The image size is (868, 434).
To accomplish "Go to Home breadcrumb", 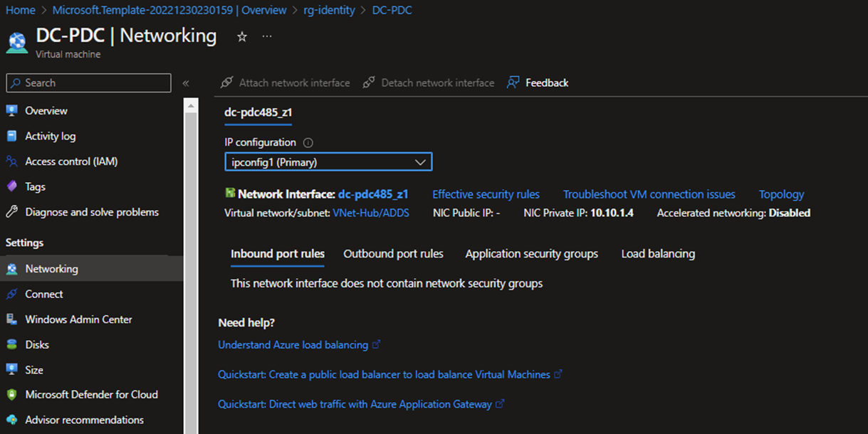I will click(x=20, y=10).
